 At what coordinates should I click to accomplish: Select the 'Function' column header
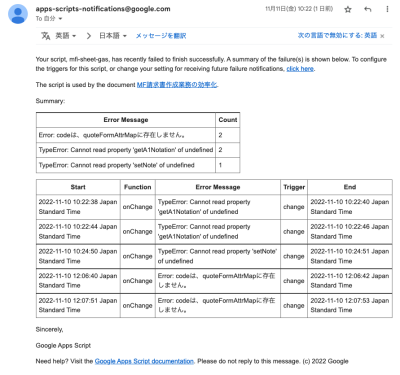[x=137, y=187]
